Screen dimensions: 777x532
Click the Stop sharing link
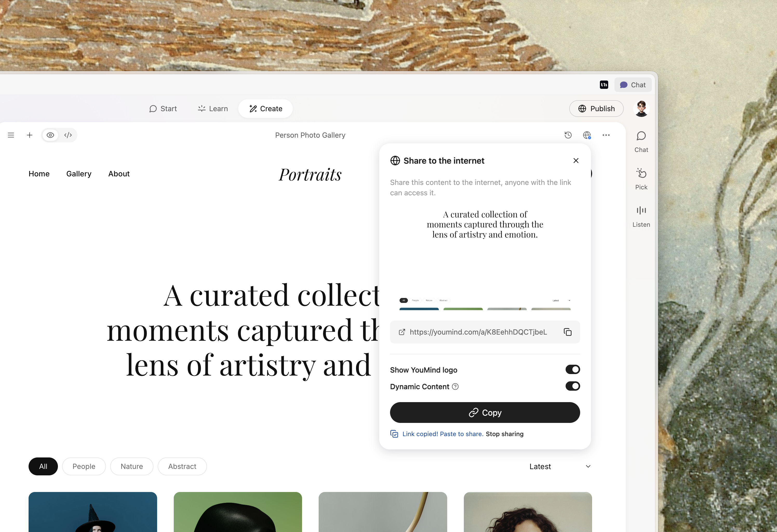coord(504,434)
